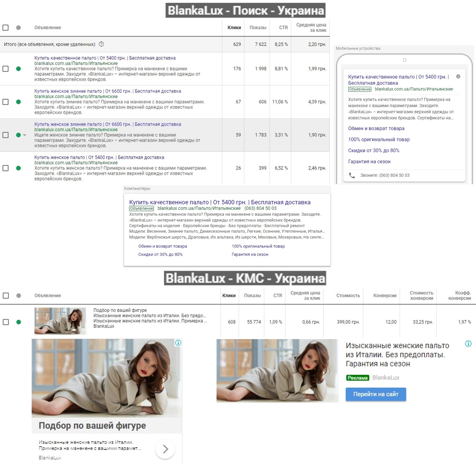
Task: Sort the КМС table by Стоимость
Action: (348, 295)
